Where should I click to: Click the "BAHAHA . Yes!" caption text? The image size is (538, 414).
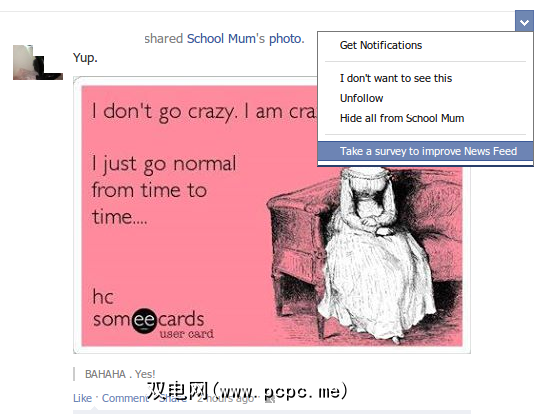120,374
